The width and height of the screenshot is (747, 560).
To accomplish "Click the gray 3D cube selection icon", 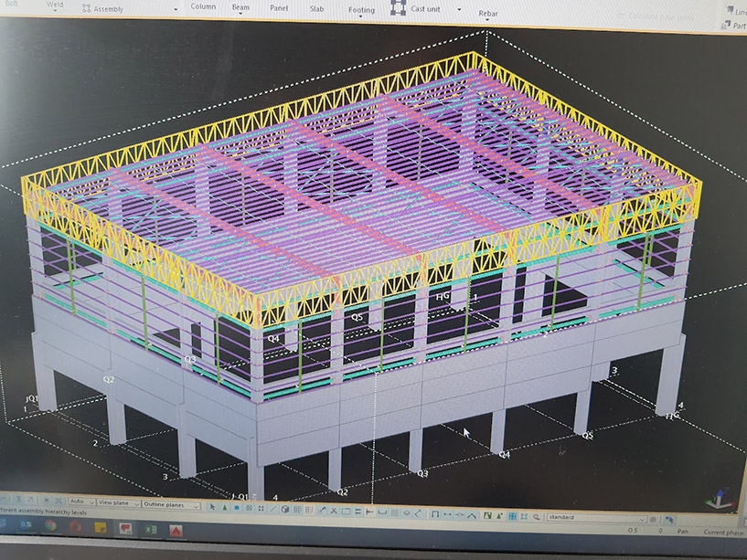I will pos(284,509).
